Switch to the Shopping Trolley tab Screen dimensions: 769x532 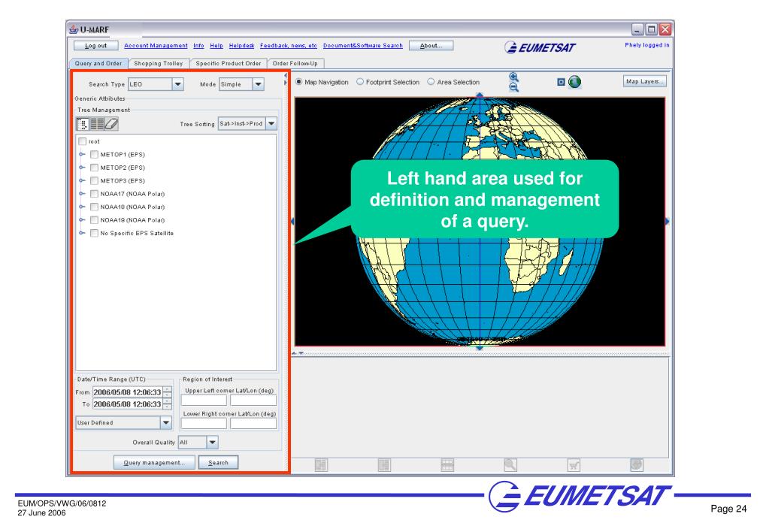tap(159, 63)
